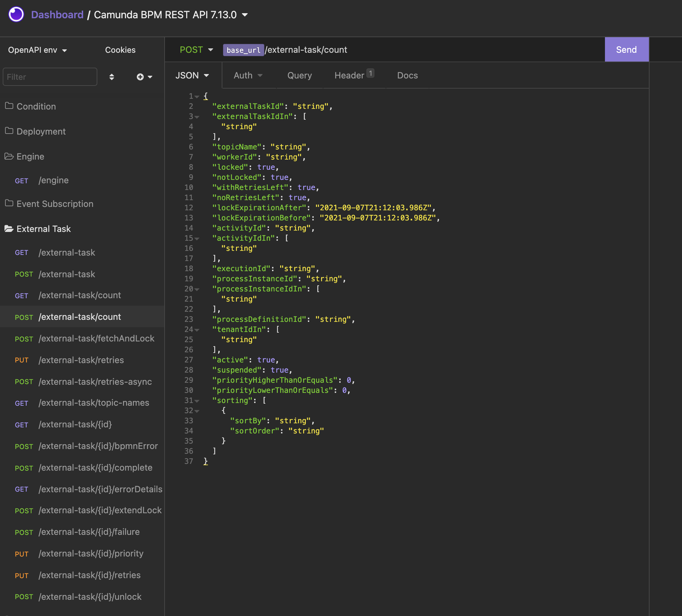Collapse the Engine folder
682x616 pixels.
(82, 157)
